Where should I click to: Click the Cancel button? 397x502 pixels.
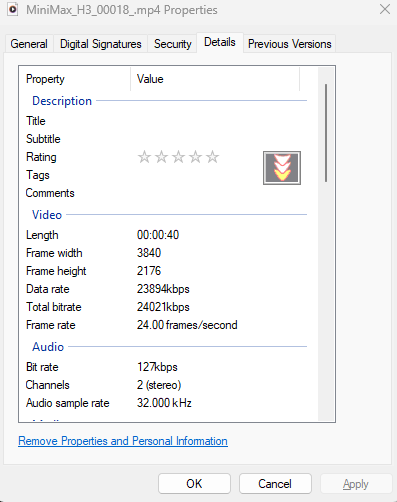coord(275,484)
